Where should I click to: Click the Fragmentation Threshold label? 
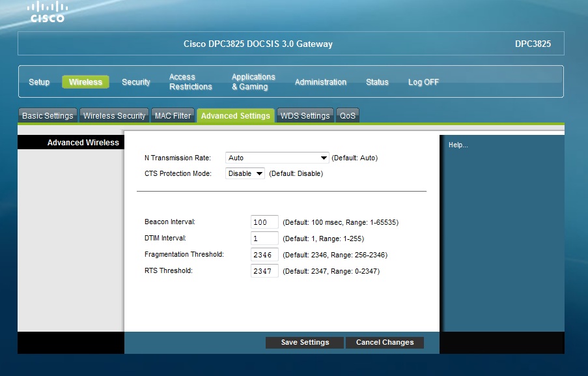(x=184, y=254)
